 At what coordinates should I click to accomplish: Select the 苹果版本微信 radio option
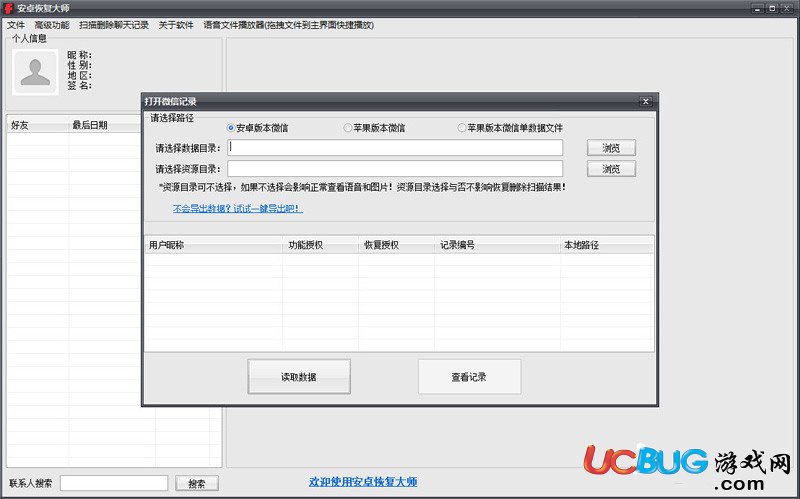point(375,128)
